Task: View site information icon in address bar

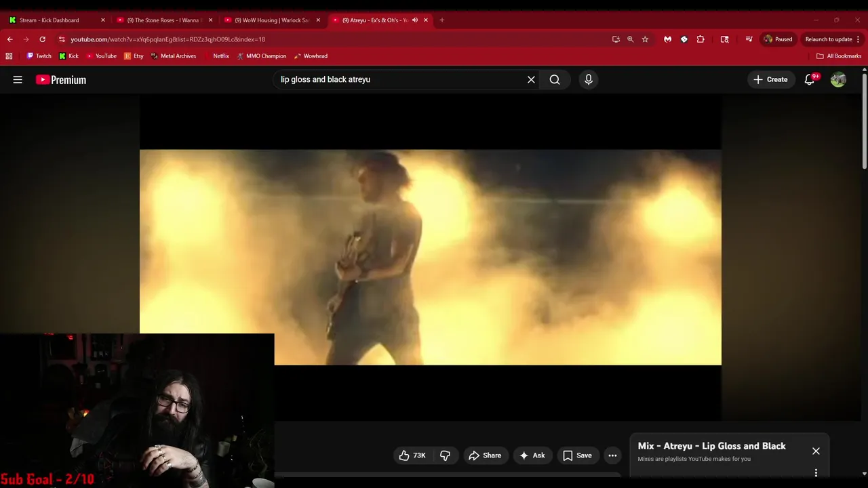Action: 62,39
